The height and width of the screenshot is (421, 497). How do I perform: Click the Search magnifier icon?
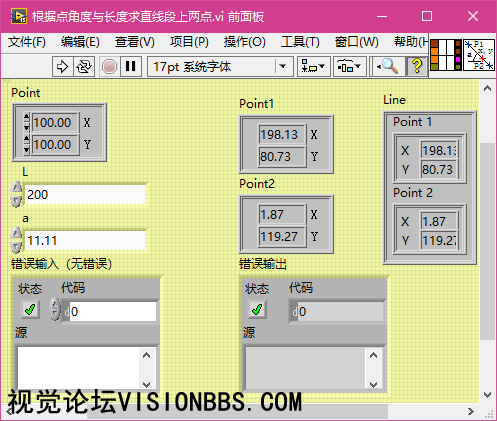click(x=388, y=67)
